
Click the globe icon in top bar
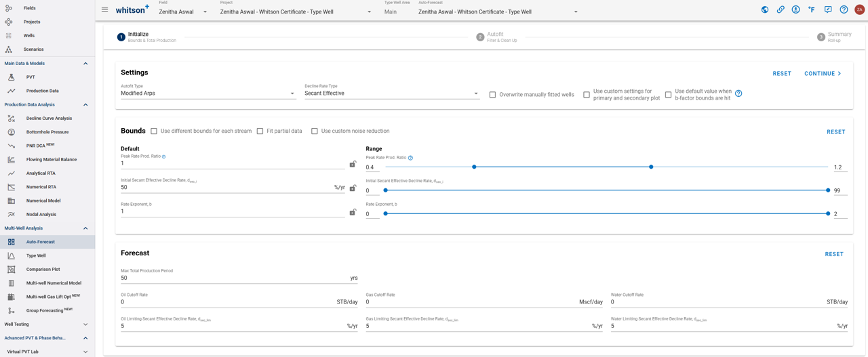765,10
